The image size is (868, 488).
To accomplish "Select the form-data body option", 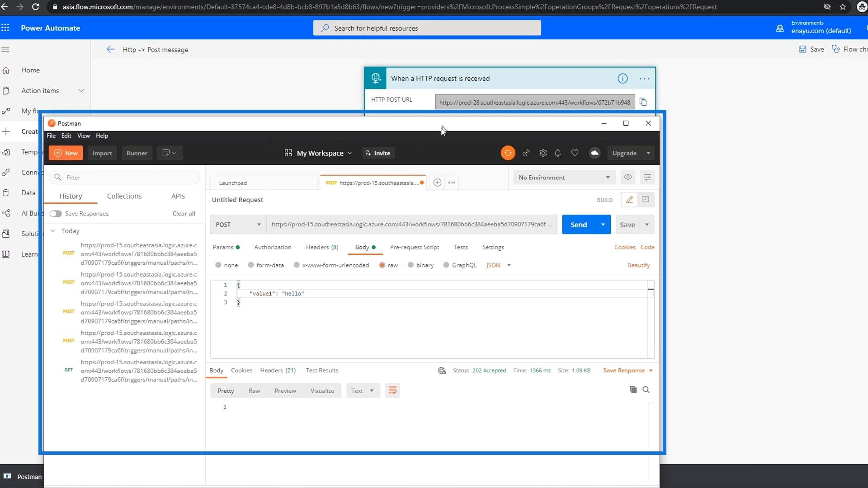I will (x=251, y=265).
